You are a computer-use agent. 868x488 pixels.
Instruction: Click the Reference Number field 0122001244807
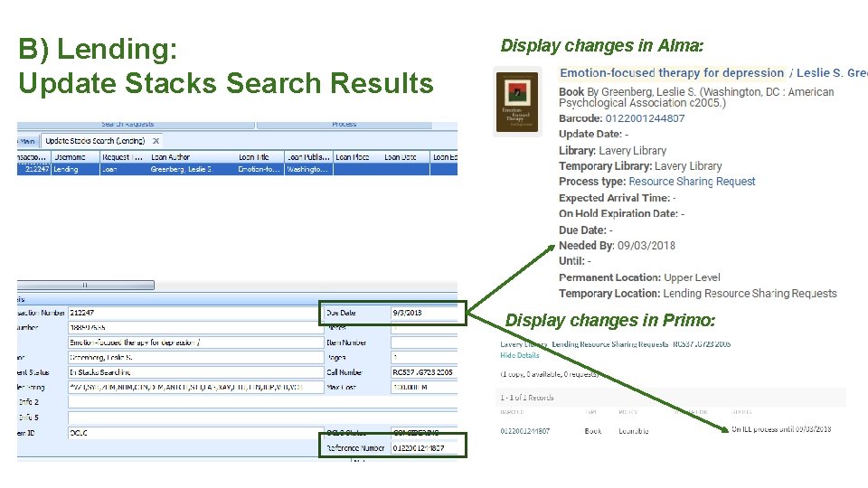coord(424,448)
